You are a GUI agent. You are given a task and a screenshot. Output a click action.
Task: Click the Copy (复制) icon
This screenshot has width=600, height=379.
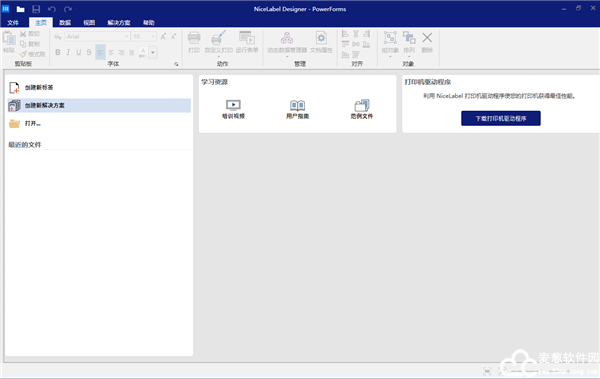pos(23,44)
